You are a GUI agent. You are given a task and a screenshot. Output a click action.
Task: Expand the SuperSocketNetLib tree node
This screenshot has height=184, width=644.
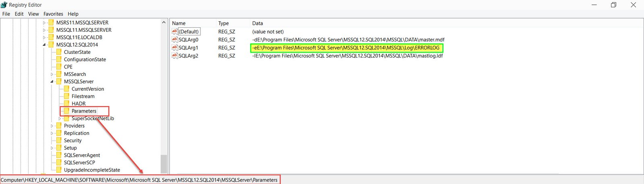60,119
